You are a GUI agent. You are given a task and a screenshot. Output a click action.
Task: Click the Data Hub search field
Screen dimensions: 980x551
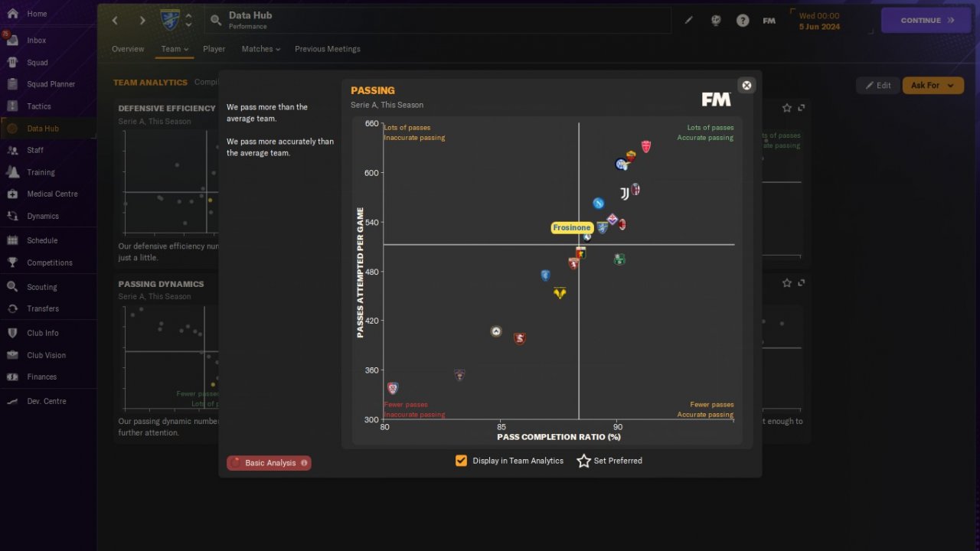[x=438, y=21]
